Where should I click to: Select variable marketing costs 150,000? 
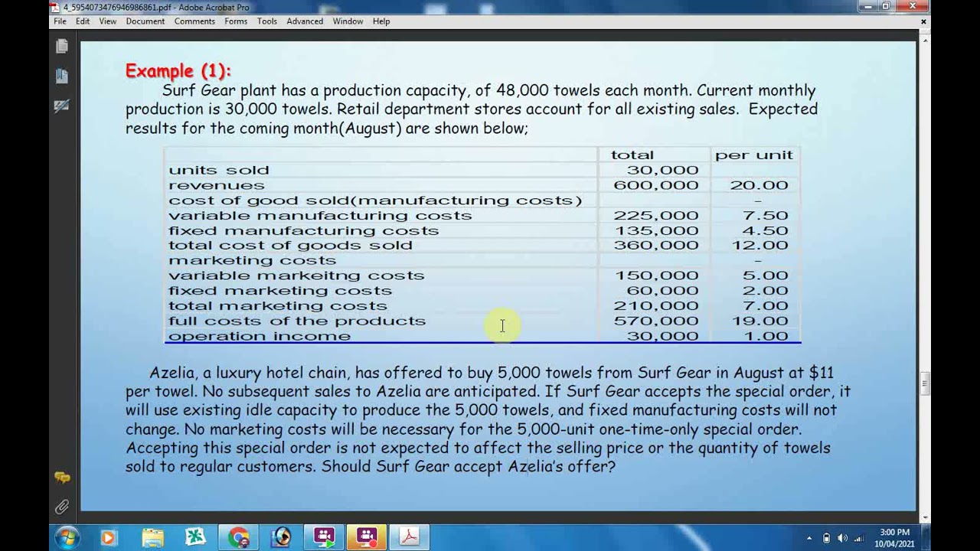656,275
